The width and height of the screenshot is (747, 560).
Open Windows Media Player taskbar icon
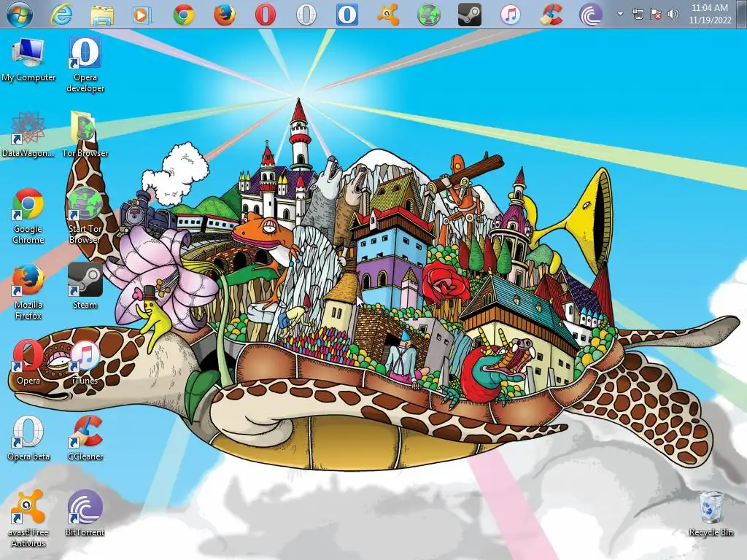click(x=142, y=15)
